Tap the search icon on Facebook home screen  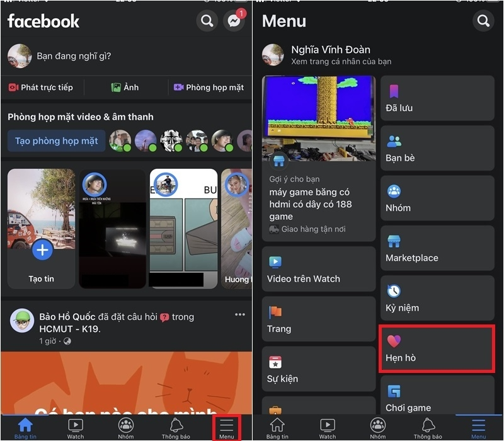click(207, 21)
